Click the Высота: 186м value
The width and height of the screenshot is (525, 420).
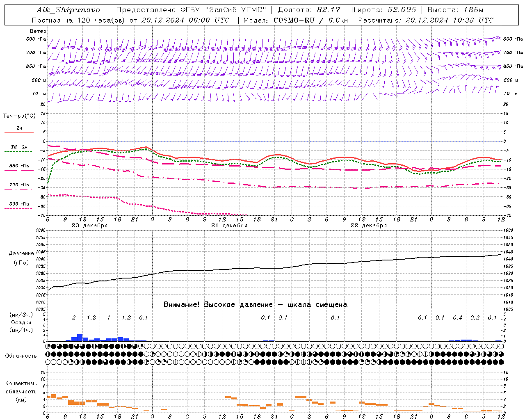[x=455, y=10]
